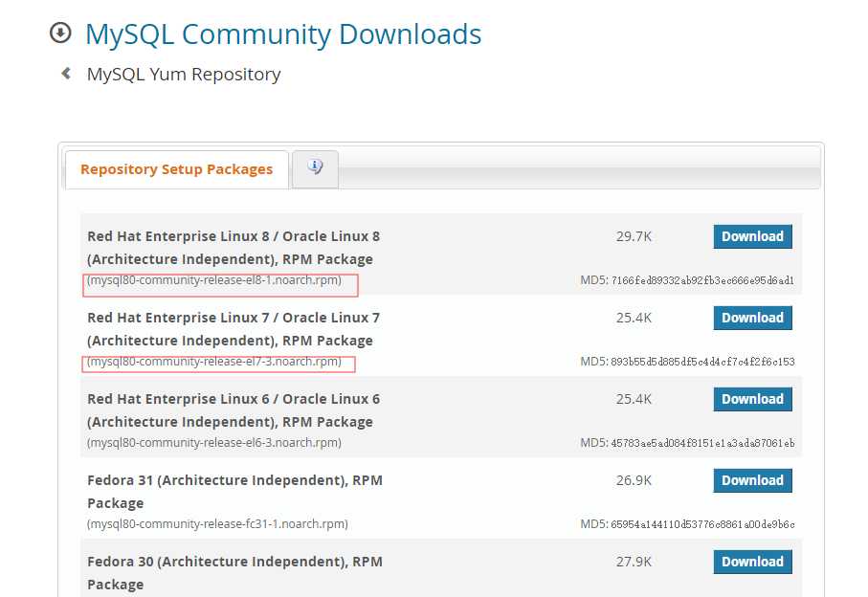Download the Fedora 31 RPM package
The height and width of the screenshot is (597, 868).
752,480
